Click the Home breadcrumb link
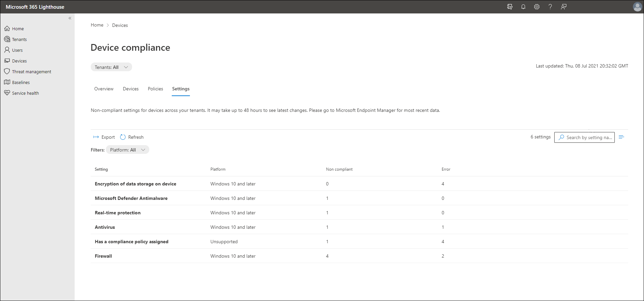 (97, 25)
